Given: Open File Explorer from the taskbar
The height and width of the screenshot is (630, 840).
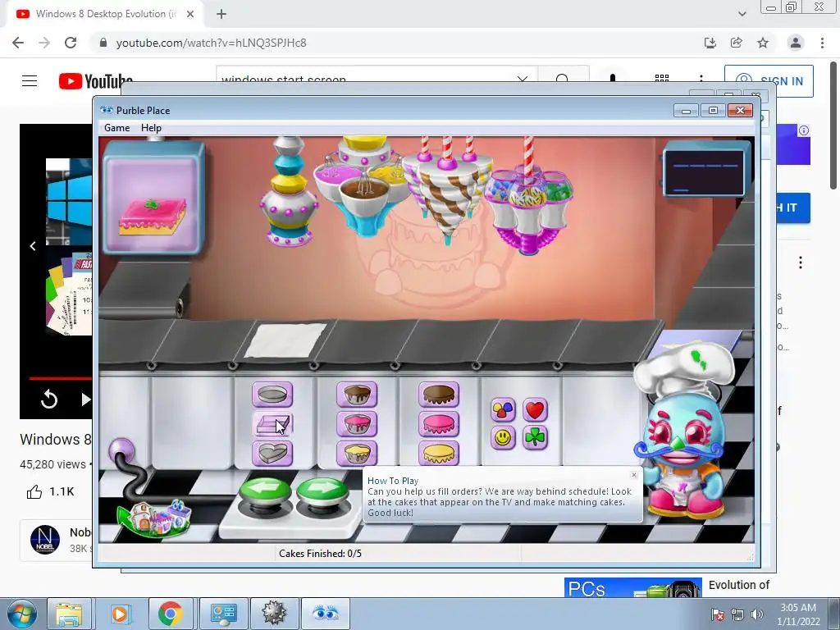Looking at the screenshot, I should point(70,614).
